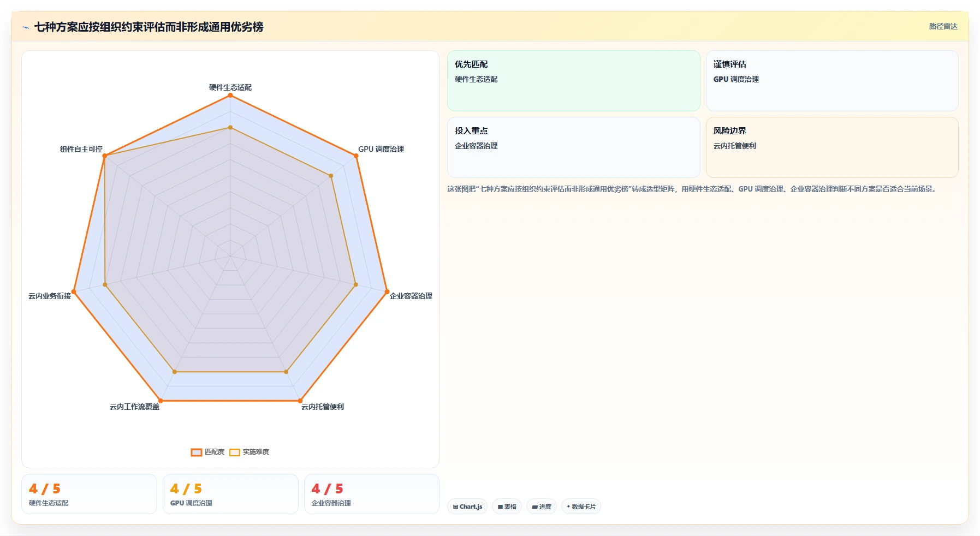Screen dimensions: 980x536
Task: Click the 表格 tag
Action: (x=507, y=507)
